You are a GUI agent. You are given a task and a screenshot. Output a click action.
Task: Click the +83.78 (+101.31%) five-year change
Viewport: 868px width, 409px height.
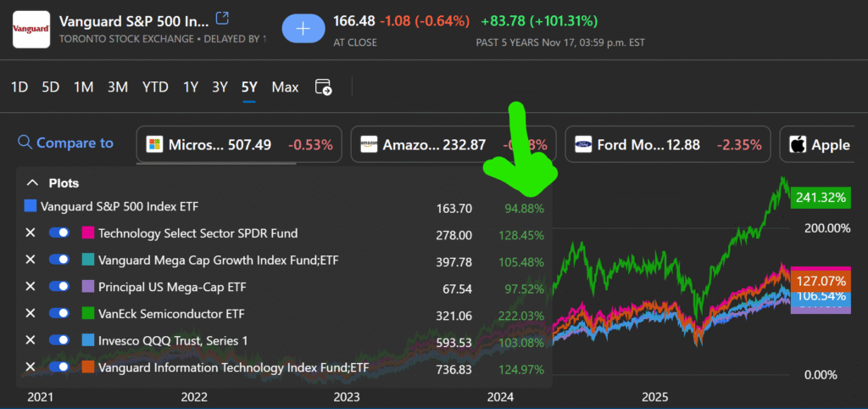coord(539,21)
